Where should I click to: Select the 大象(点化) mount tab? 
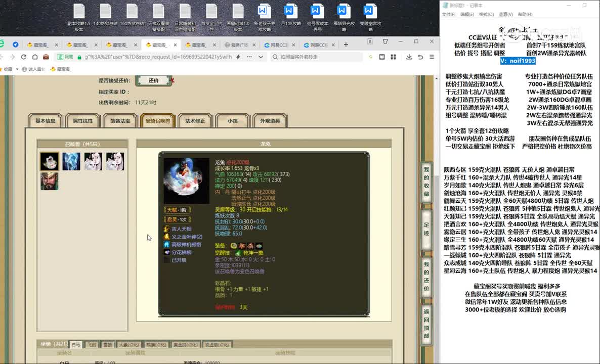coord(129,344)
